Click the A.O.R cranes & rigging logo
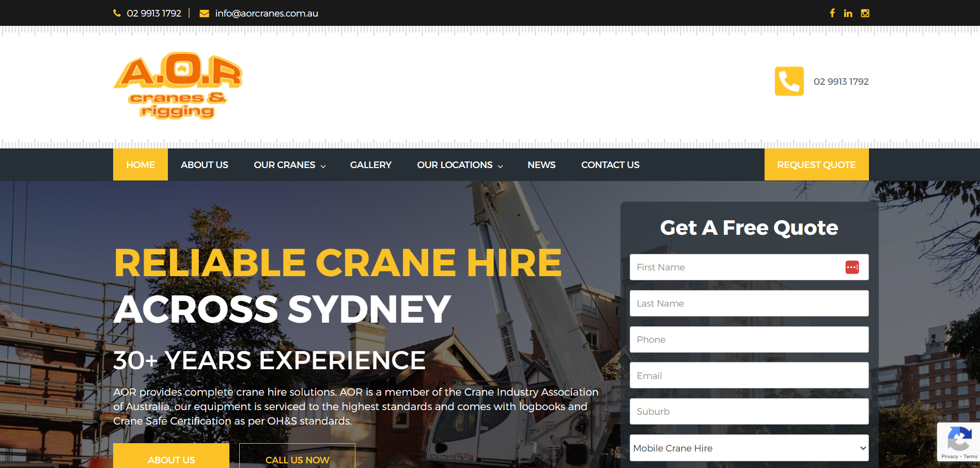The height and width of the screenshot is (468, 980). pos(178,85)
